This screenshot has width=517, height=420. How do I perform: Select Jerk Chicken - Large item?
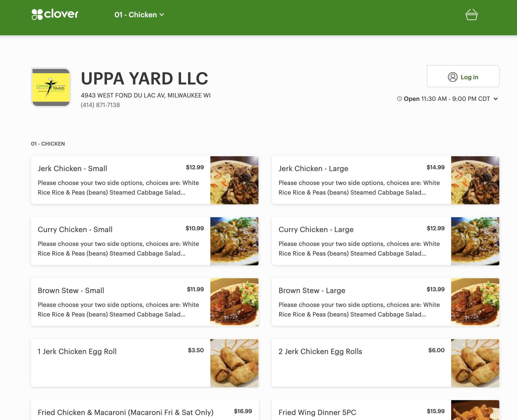click(313, 169)
